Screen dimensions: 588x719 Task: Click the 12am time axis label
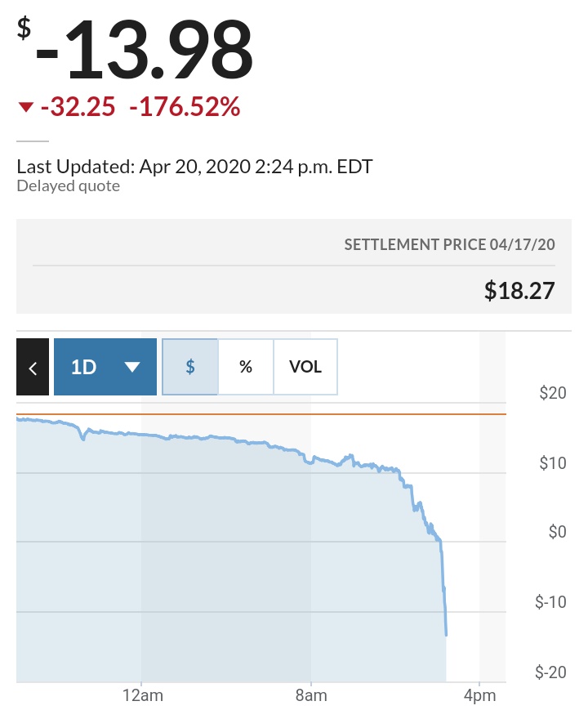pos(141,697)
